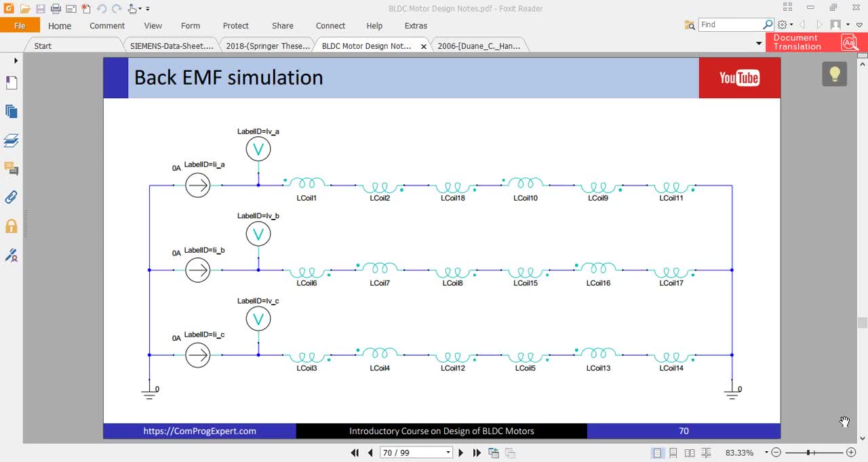Click the light bulb tips button
Viewport: 868px width, 462px height.
[835, 74]
